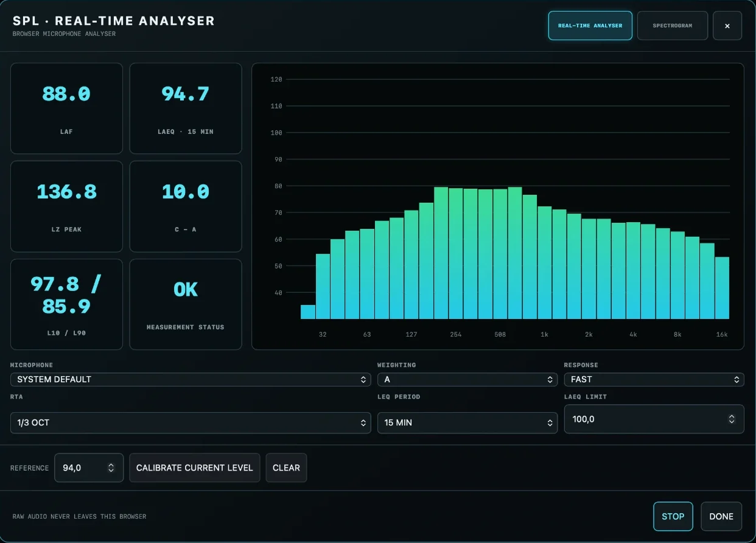Click the 8k frequency axis label
The height and width of the screenshot is (543, 756).
[677, 335]
